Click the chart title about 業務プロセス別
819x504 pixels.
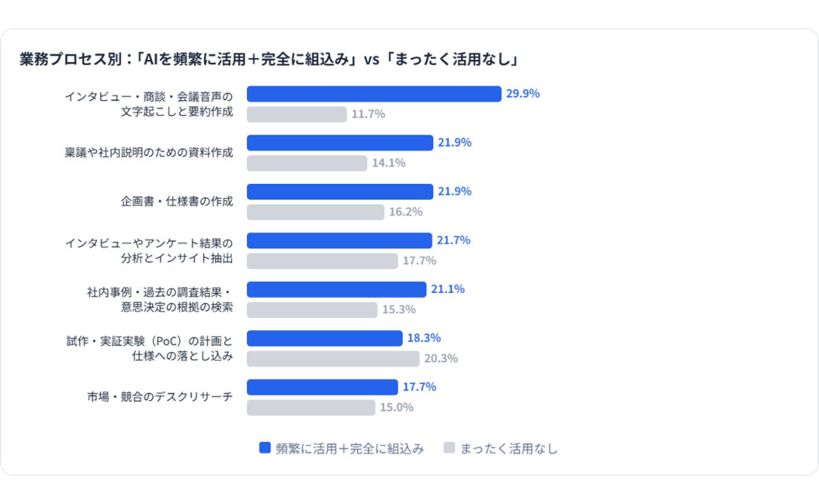click(268, 60)
